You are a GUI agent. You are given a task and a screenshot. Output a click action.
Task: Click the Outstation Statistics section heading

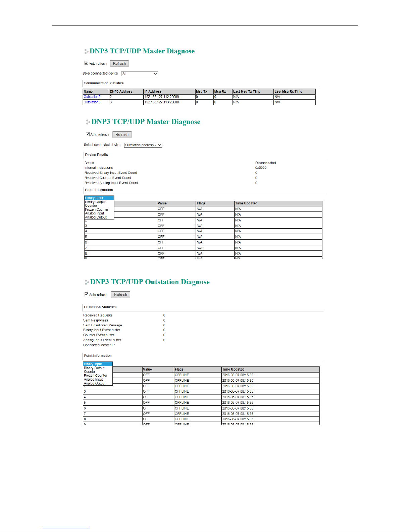[100, 307]
